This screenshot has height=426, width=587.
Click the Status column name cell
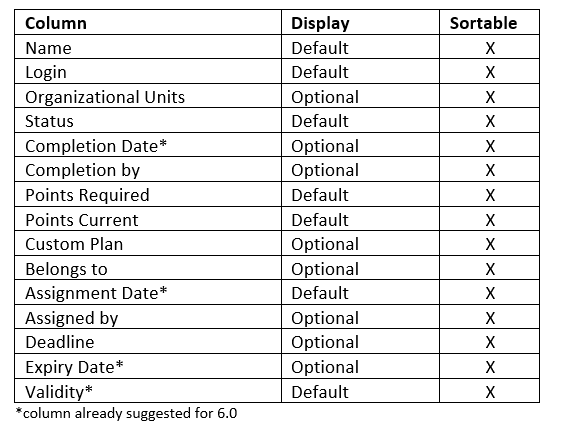[148, 121]
